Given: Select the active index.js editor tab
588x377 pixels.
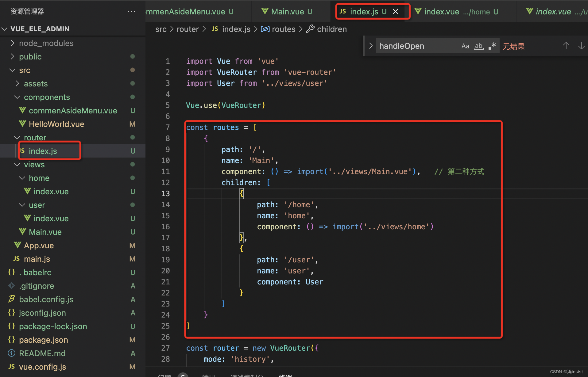Looking at the screenshot, I should coord(364,12).
